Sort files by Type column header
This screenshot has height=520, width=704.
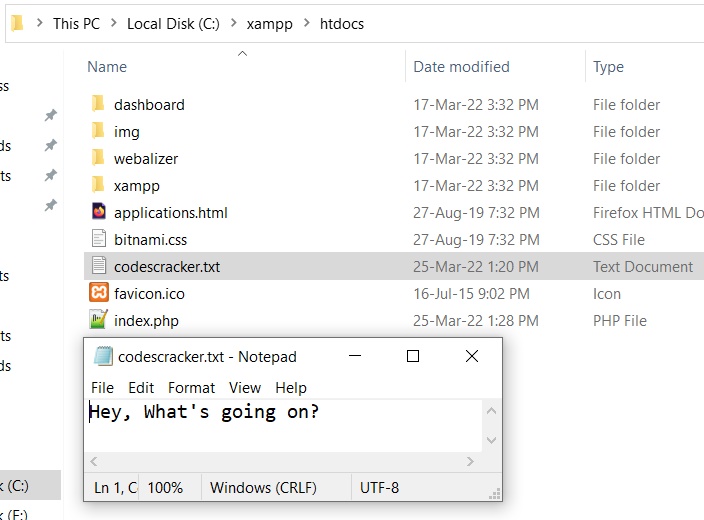(x=608, y=67)
